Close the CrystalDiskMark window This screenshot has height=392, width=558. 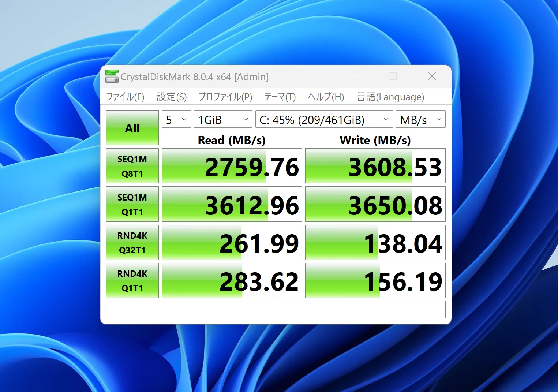(x=432, y=76)
